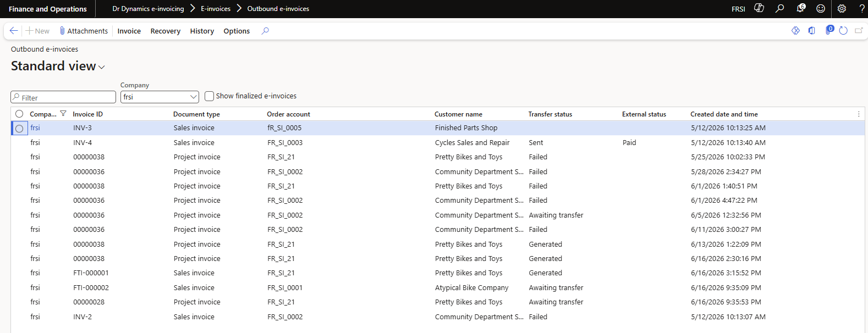This screenshot has height=333, width=868.
Task: Click the 6/13/2026 1:22:09 PM date cell
Action: (726, 244)
